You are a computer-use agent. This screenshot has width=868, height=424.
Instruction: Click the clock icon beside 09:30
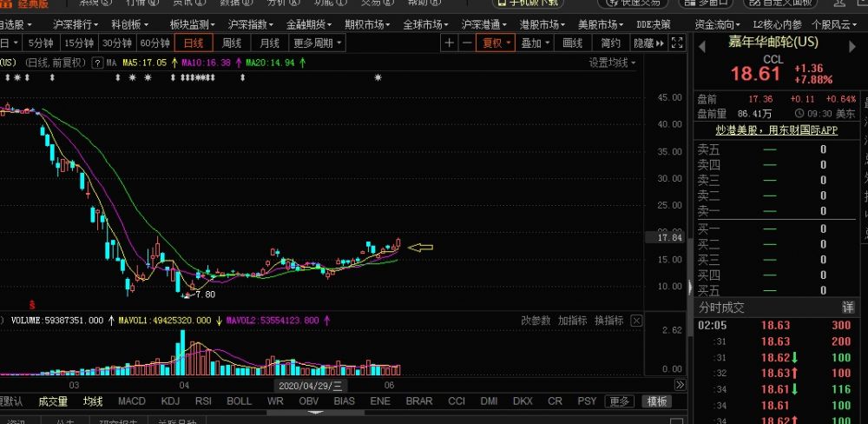click(799, 114)
